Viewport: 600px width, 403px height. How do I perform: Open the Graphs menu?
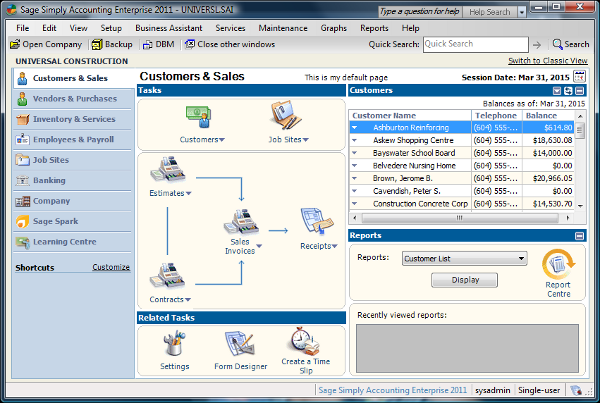tap(334, 28)
